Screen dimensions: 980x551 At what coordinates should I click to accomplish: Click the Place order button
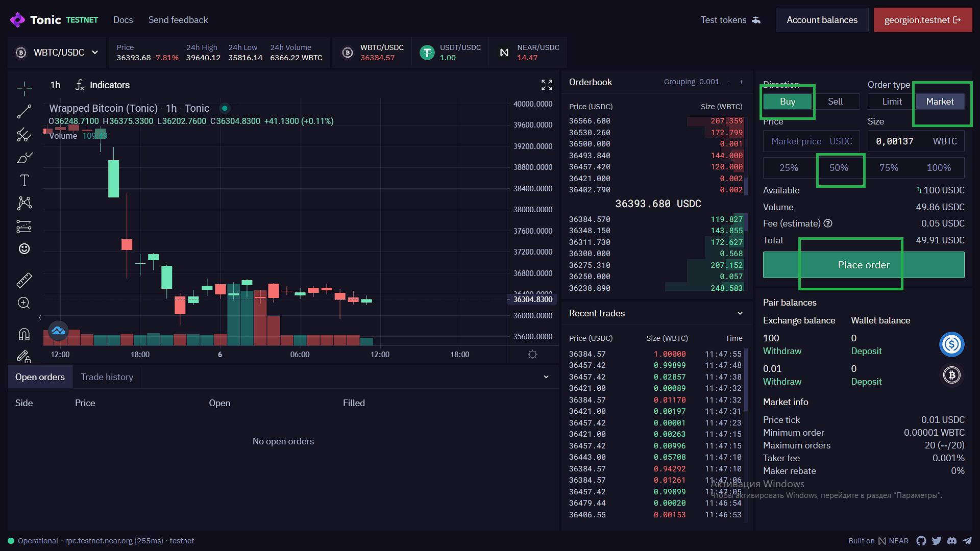[x=863, y=265]
